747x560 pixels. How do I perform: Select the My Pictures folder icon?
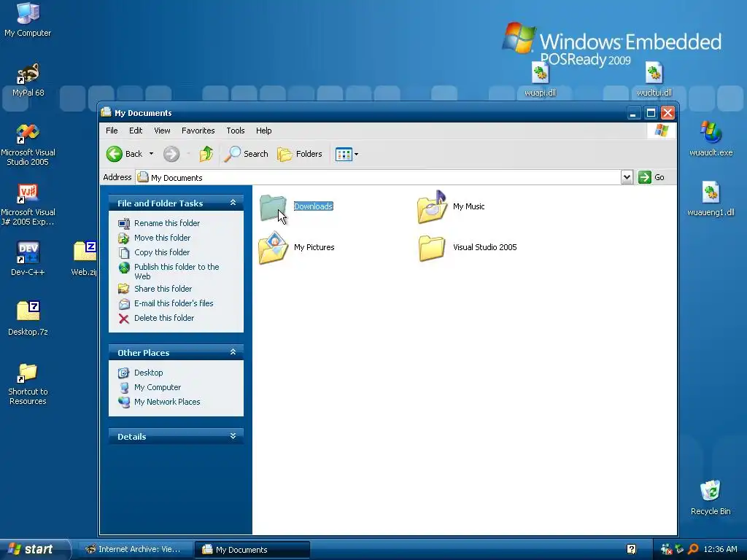273,248
